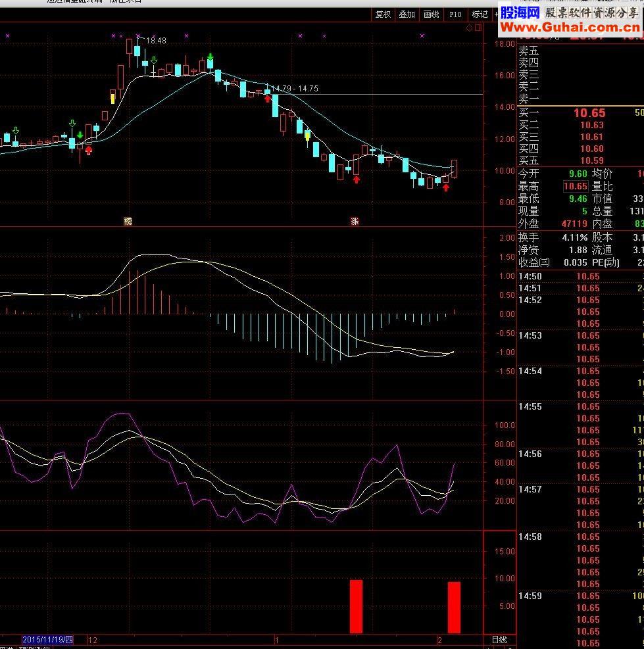Click the purple x marker nearest the diamond icon

coord(422,36)
